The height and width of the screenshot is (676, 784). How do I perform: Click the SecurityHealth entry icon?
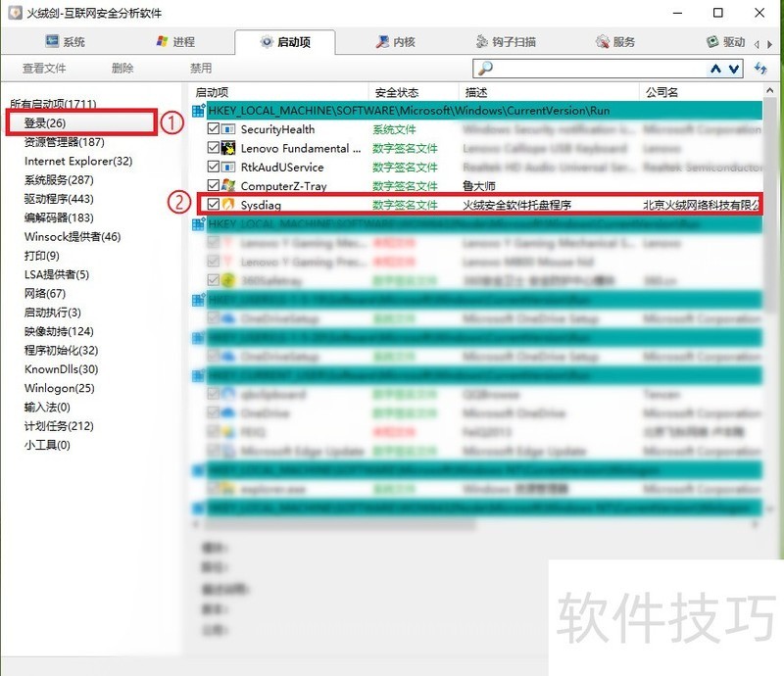click(x=228, y=129)
